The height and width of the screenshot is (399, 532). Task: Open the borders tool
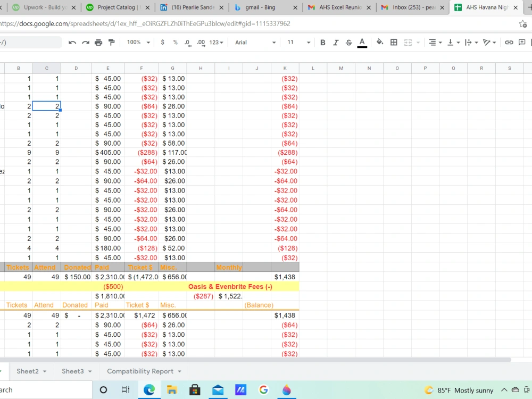click(394, 43)
